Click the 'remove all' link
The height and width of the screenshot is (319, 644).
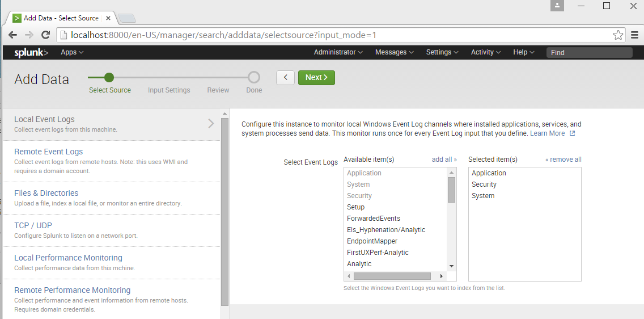tap(563, 159)
